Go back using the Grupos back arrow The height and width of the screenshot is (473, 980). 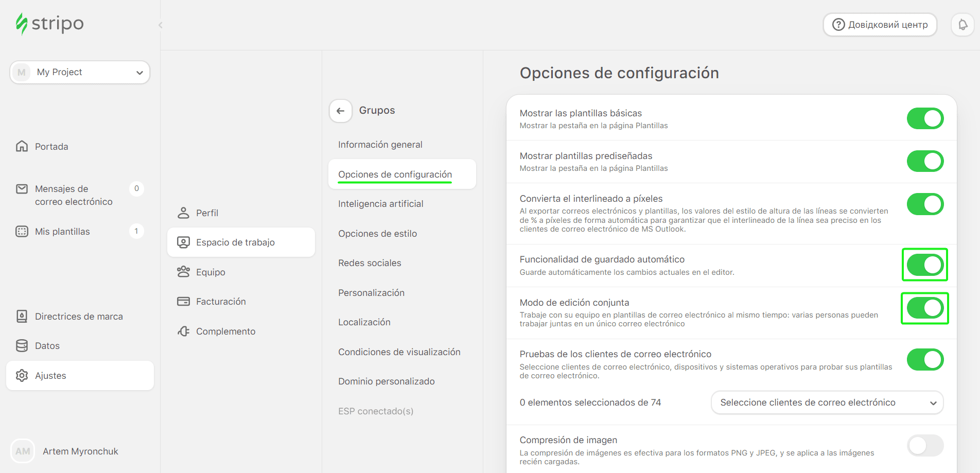(340, 111)
